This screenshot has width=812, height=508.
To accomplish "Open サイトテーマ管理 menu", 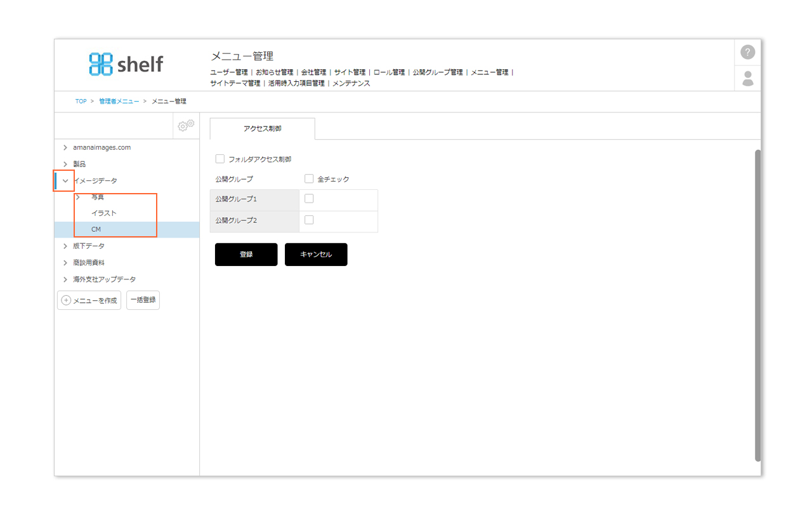I will [235, 83].
